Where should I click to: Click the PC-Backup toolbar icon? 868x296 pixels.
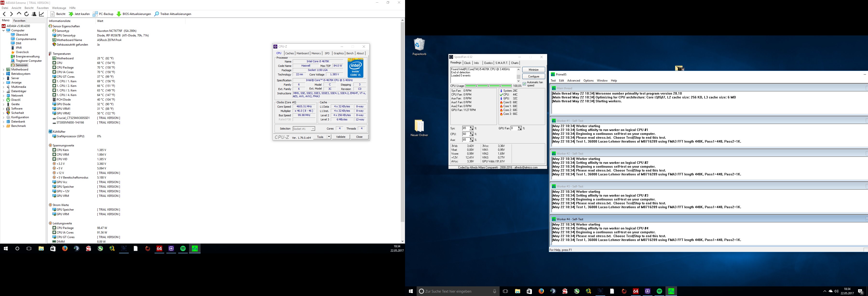[x=95, y=14]
